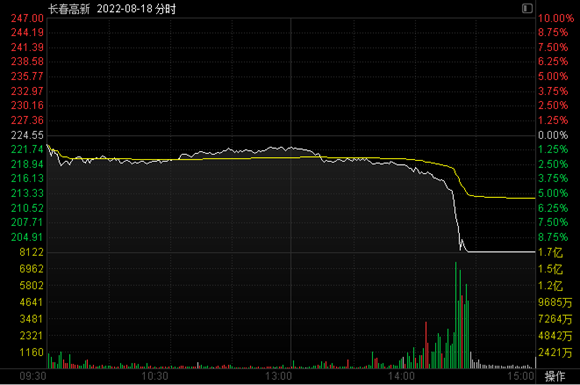
Task: Select the 1.7亿 turnover axis label
Action: [550, 253]
